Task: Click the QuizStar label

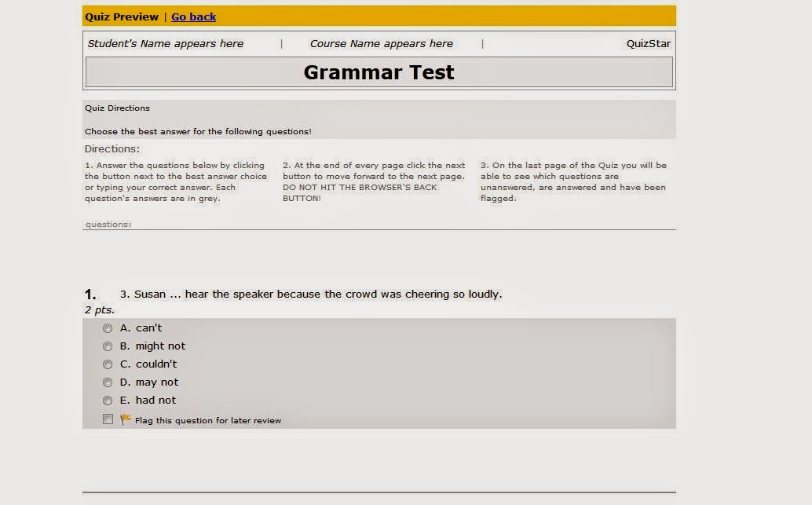Action: pos(649,43)
